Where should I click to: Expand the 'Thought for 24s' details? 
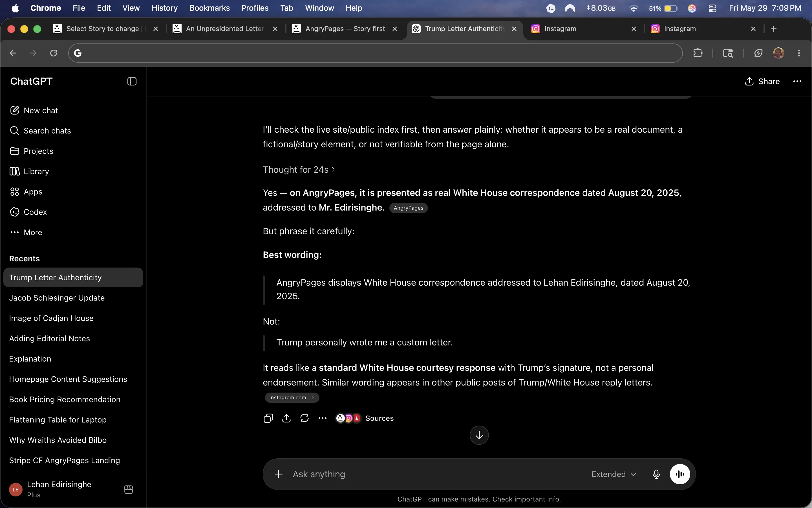point(299,170)
